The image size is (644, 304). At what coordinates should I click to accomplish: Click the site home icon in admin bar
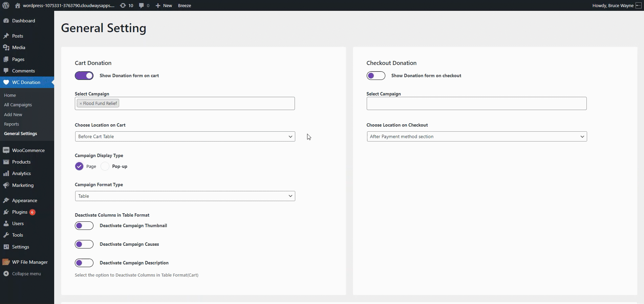[18, 5]
